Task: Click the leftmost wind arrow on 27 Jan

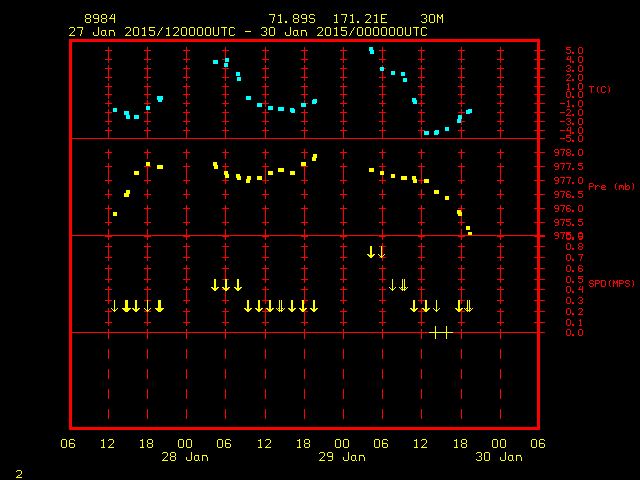Action: [x=114, y=306]
